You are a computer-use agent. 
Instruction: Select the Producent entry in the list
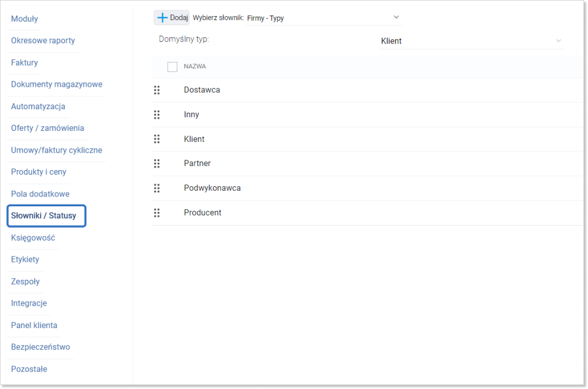(203, 213)
